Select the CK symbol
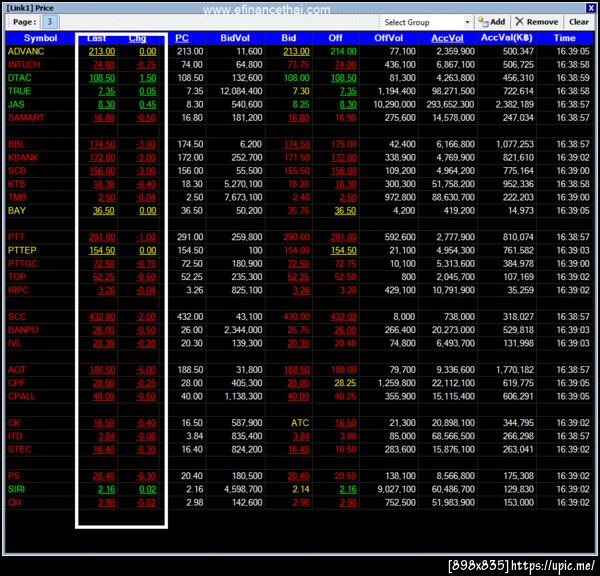600x576 pixels. pyautogui.click(x=14, y=423)
